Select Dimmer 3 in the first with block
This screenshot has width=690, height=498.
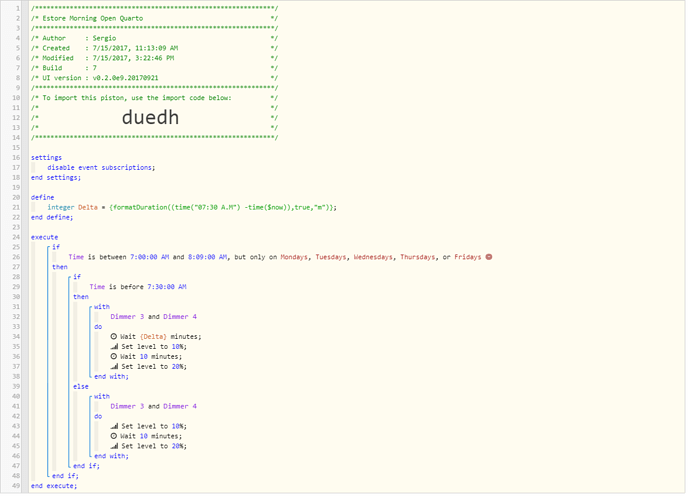131,316
